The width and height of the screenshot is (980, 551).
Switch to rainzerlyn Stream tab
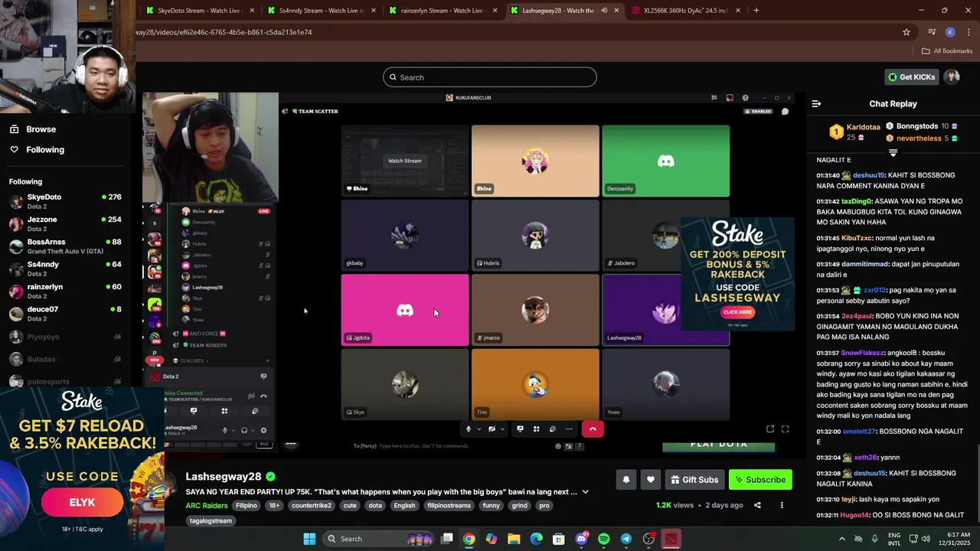click(x=443, y=11)
